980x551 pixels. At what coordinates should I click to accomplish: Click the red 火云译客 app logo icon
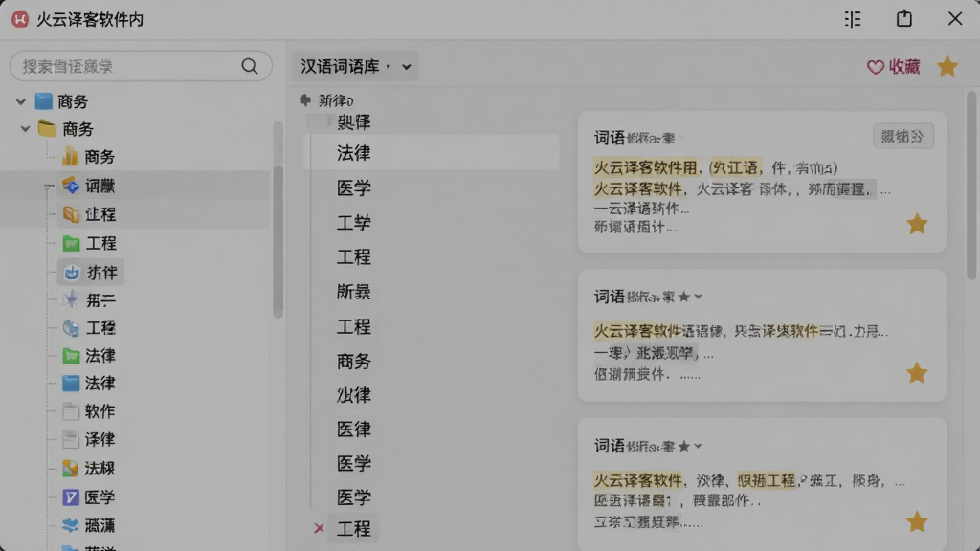point(20,19)
